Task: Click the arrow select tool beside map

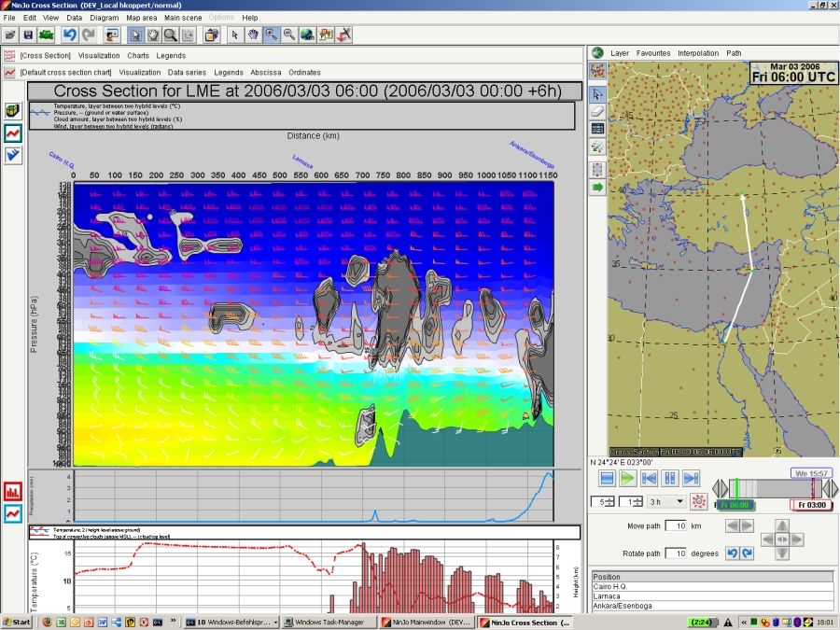Action: tap(597, 93)
